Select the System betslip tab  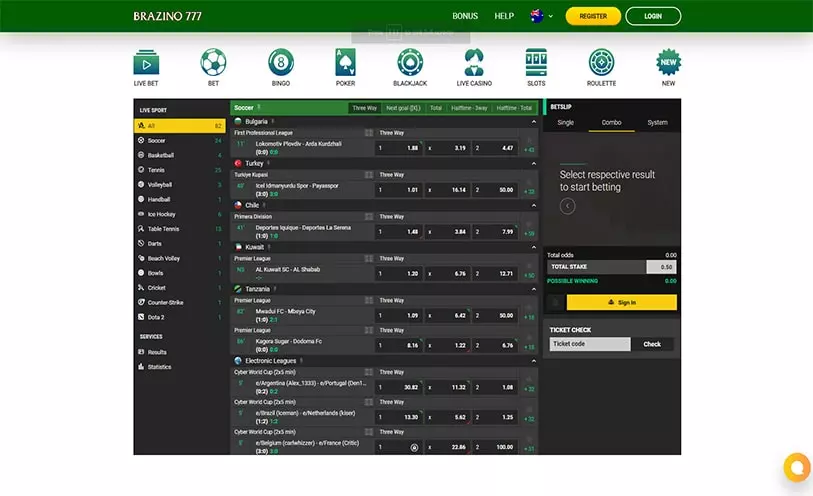tap(657, 123)
